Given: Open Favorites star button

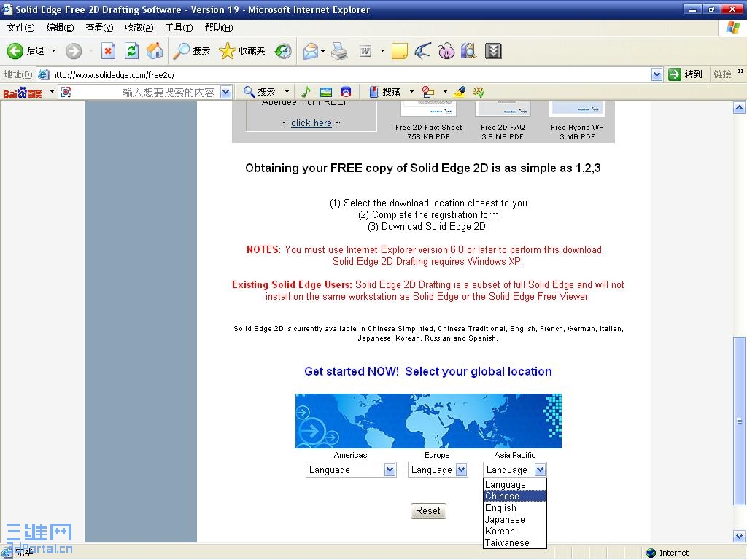Looking at the screenshot, I should tap(241, 51).
